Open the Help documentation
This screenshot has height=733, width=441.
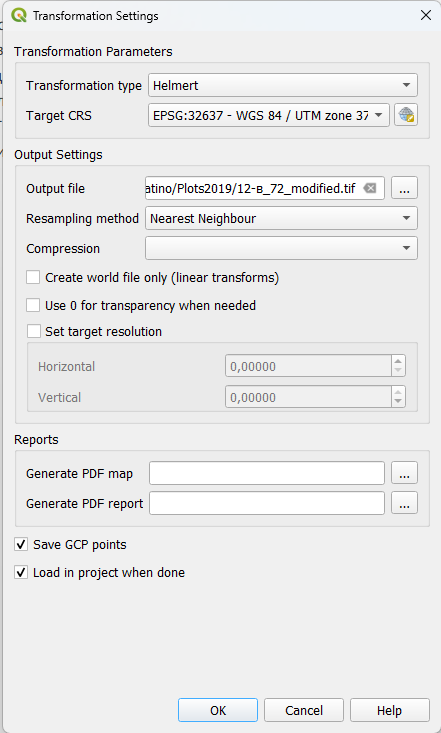click(x=390, y=710)
